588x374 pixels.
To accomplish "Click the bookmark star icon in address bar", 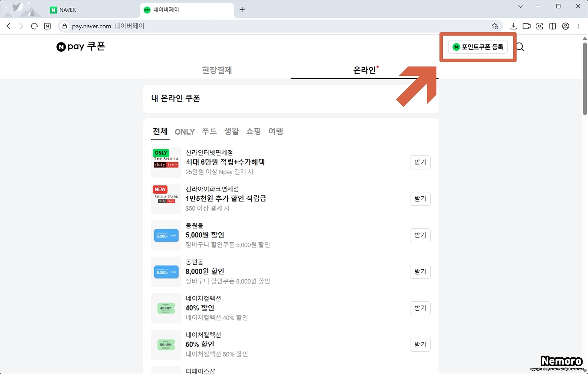I will [x=495, y=26].
